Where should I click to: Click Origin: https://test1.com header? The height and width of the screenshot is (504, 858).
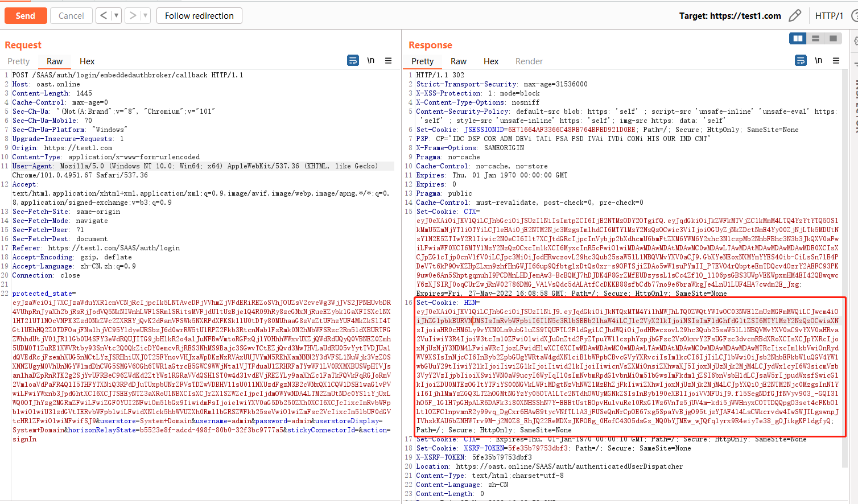(x=62, y=148)
